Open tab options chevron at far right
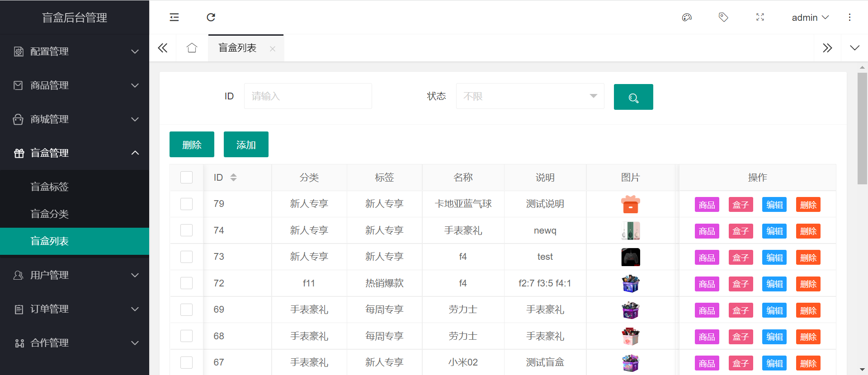Image resolution: width=868 pixels, height=375 pixels. tap(854, 48)
